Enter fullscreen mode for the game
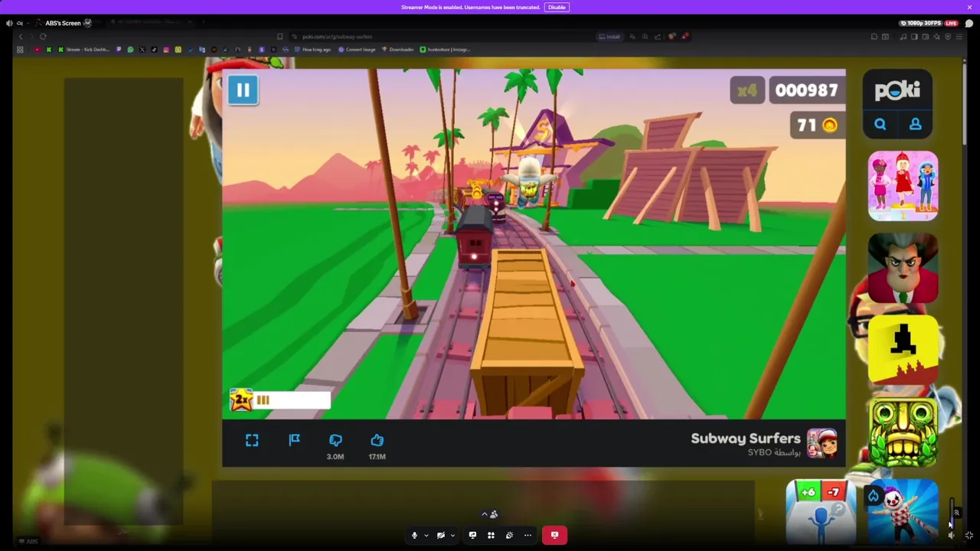 [252, 440]
